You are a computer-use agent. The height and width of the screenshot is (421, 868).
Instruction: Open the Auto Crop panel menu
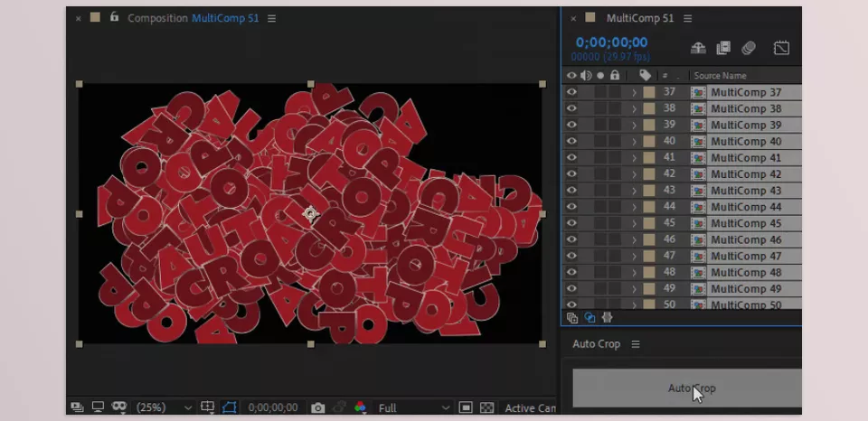[x=636, y=344]
